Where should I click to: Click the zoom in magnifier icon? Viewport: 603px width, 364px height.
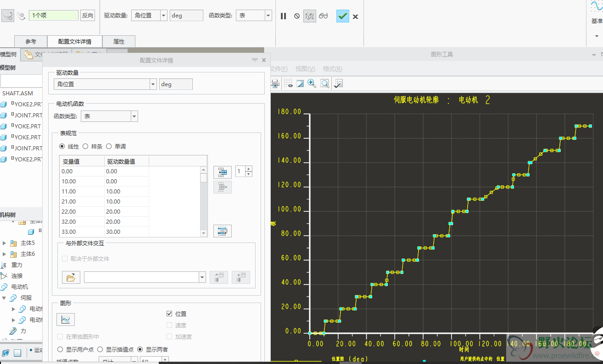coord(312,83)
